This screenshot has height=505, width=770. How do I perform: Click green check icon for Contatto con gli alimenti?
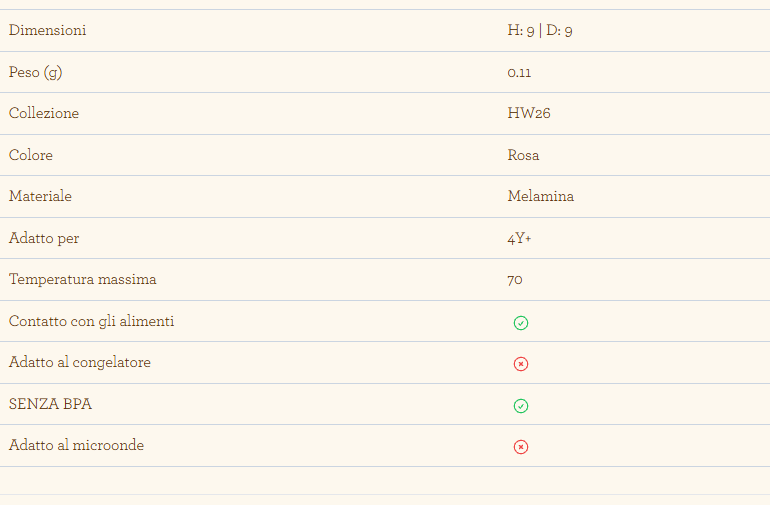click(521, 323)
